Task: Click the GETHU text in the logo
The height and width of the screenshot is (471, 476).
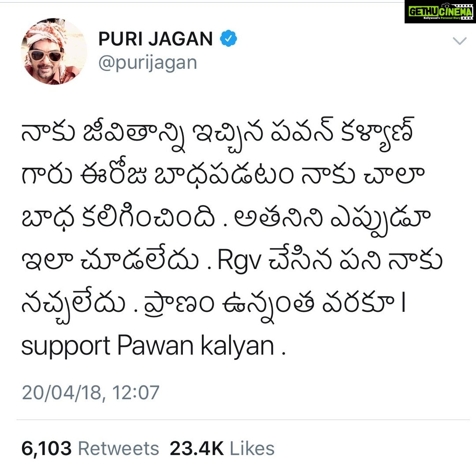Action: click(424, 11)
